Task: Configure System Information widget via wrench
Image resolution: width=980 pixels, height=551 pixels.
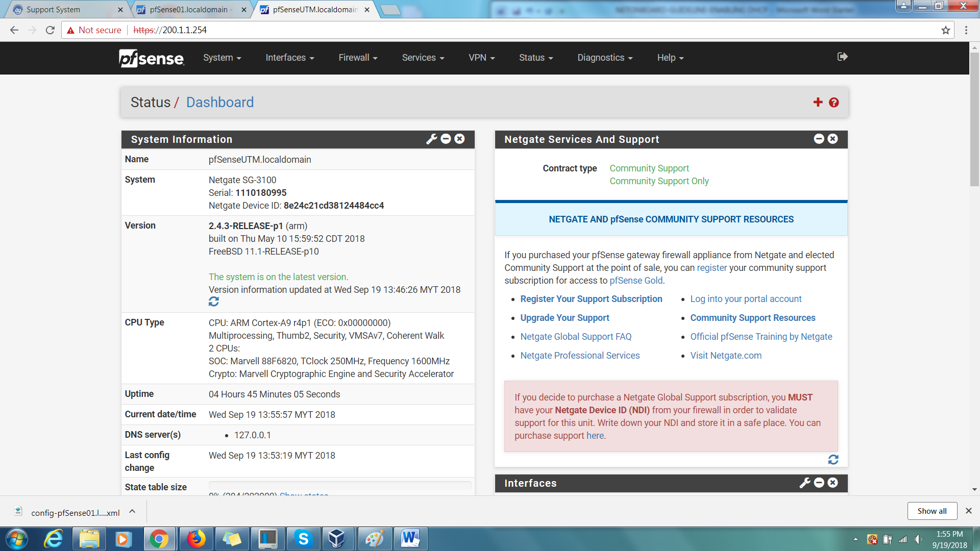Action: click(x=432, y=139)
